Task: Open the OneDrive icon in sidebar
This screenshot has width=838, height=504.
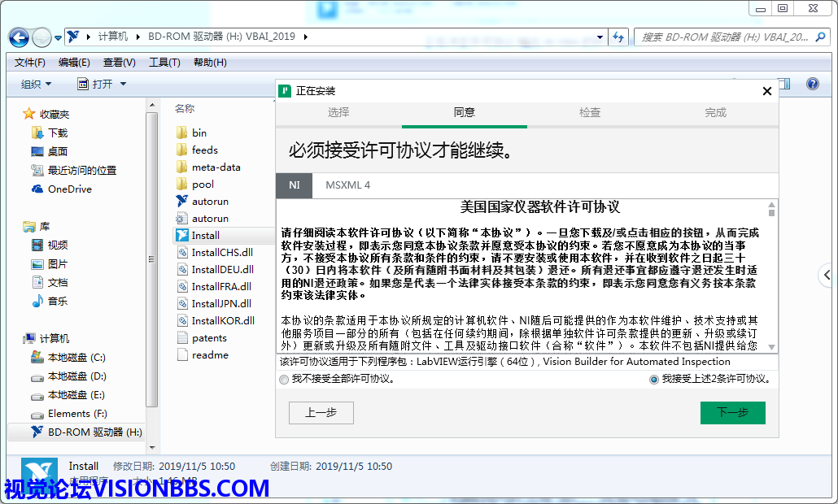Action: [37, 189]
